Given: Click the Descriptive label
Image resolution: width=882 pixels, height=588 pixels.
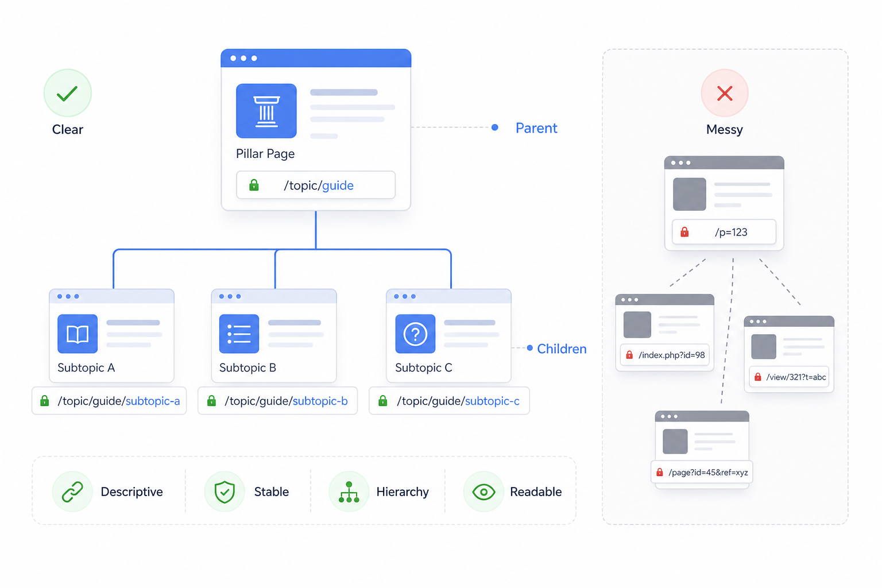Looking at the screenshot, I should [x=131, y=492].
